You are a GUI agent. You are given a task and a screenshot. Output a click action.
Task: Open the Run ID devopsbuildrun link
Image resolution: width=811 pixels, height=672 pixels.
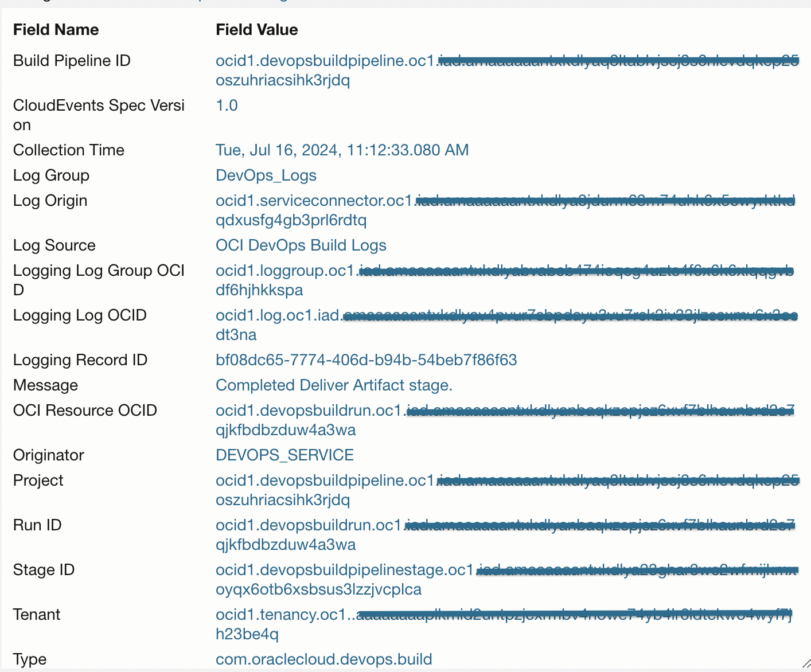(309, 525)
